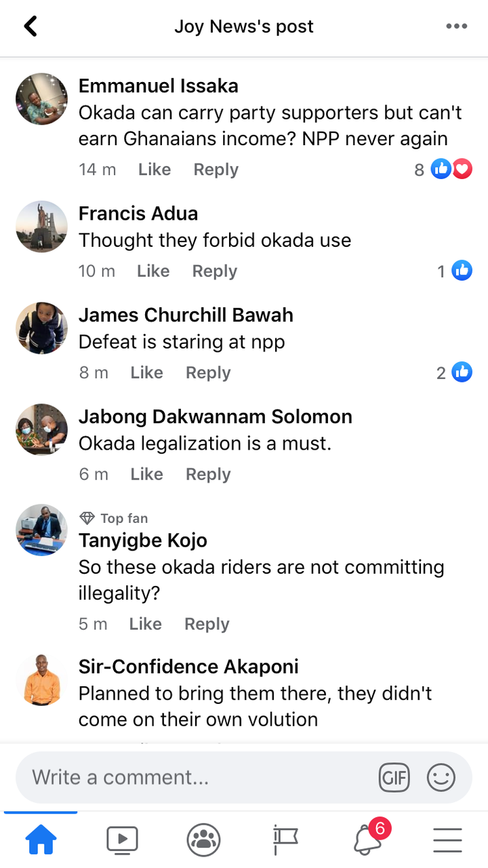The image size is (488, 868).
Task: Open the GIF picker in comment box
Action: point(394,777)
